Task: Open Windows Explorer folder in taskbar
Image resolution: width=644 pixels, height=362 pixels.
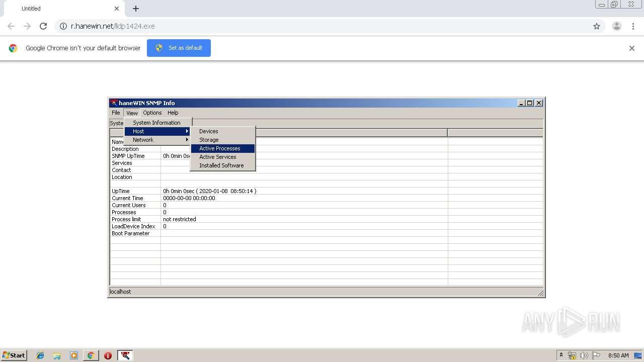Action: pyautogui.click(x=57, y=355)
